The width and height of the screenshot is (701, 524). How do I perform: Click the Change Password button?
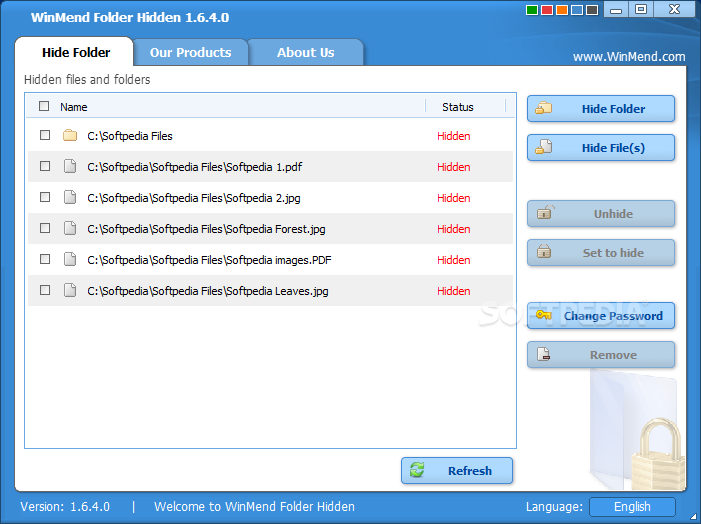[x=601, y=316]
